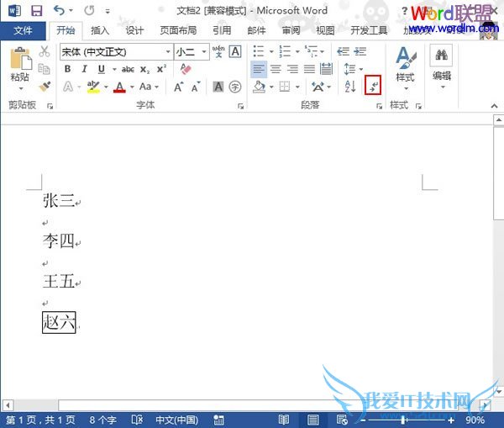Sort text with the A-Z sort icon
504x428 pixels.
pyautogui.click(x=350, y=87)
